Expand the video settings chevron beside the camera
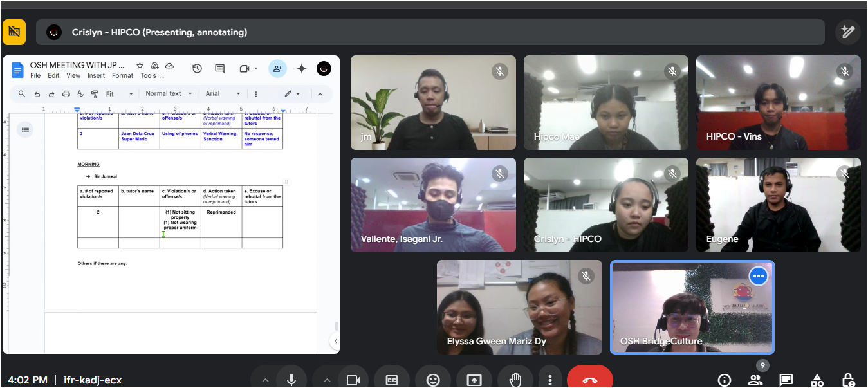868x388 pixels. click(326, 380)
